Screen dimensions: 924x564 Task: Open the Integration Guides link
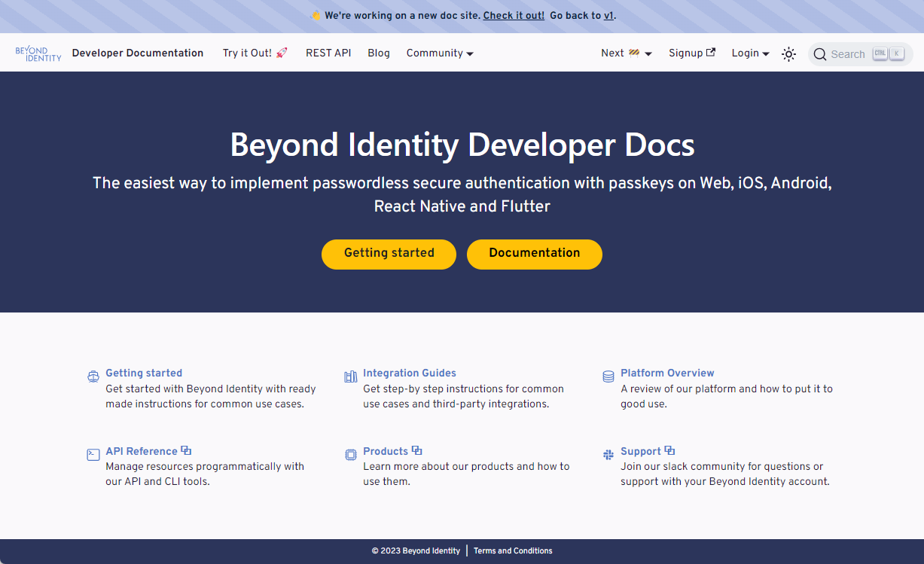(410, 373)
